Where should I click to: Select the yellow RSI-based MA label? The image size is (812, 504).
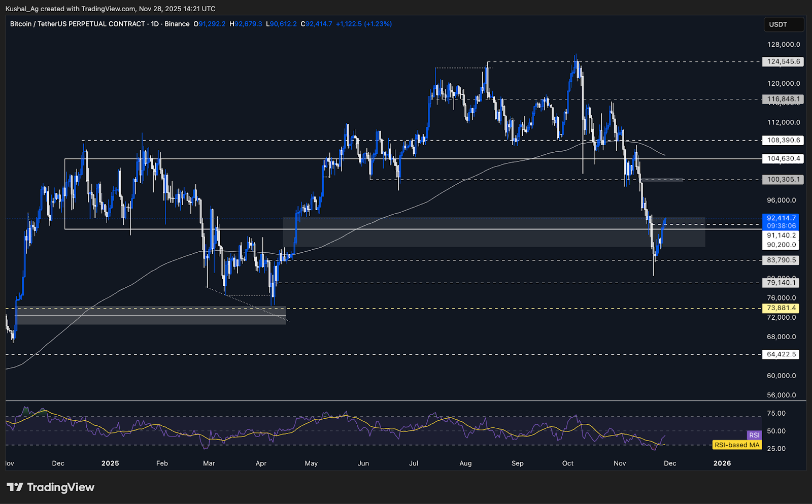[737, 445]
